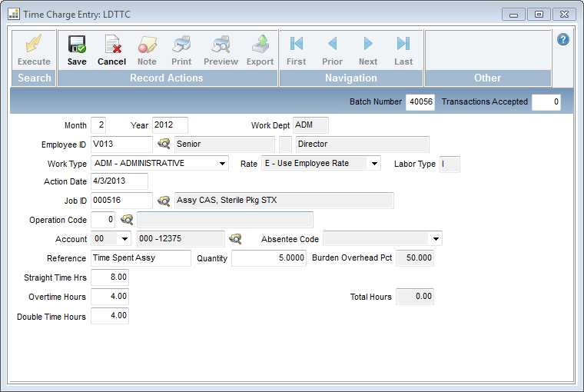Click the Month field

click(98, 125)
